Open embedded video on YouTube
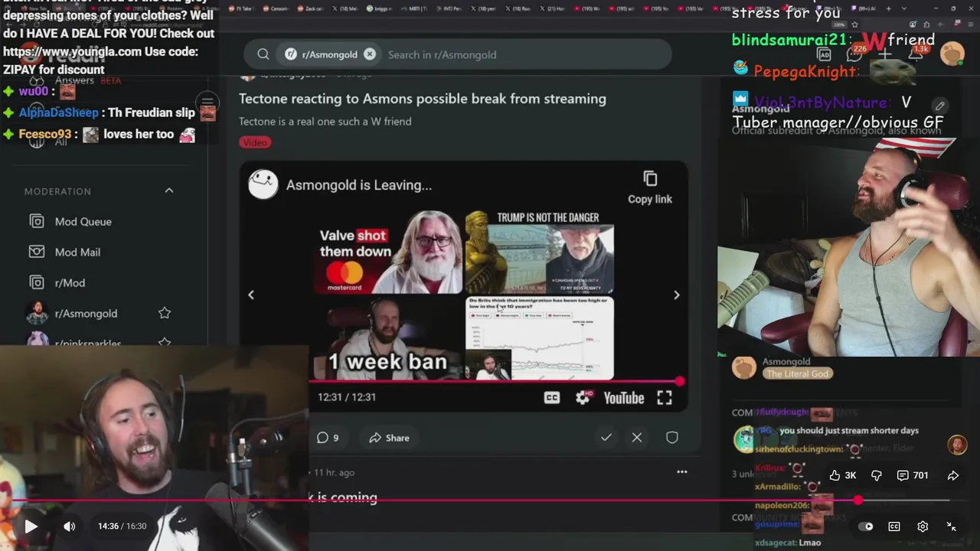The width and height of the screenshot is (980, 551). coord(624,398)
